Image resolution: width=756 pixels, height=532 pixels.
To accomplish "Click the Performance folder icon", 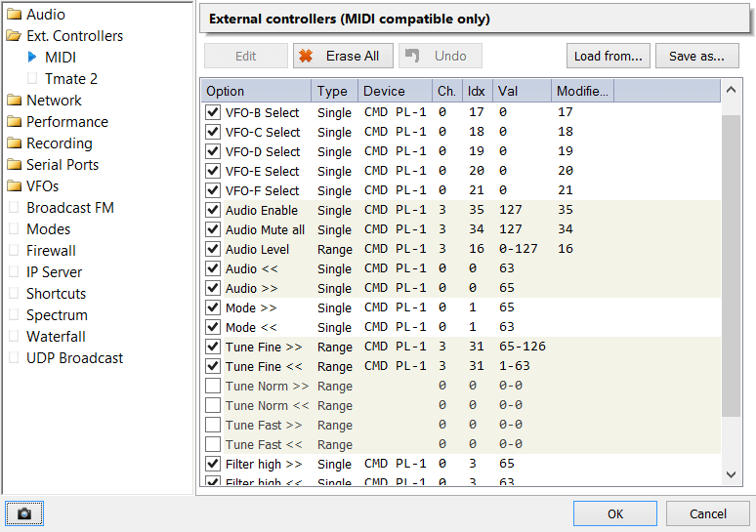I will [14, 121].
